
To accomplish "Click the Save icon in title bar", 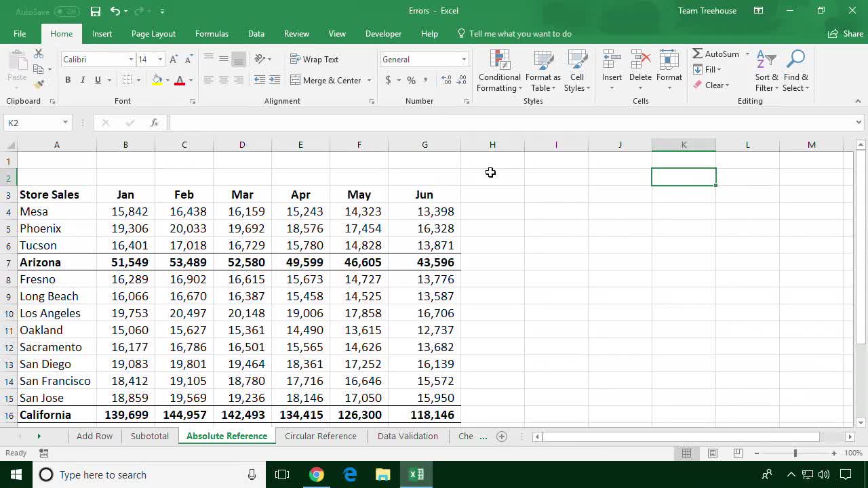I will (x=96, y=11).
